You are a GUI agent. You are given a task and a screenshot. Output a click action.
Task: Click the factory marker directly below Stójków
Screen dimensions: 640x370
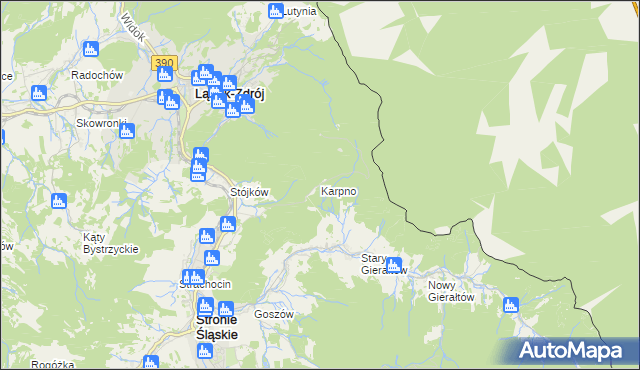click(x=228, y=224)
